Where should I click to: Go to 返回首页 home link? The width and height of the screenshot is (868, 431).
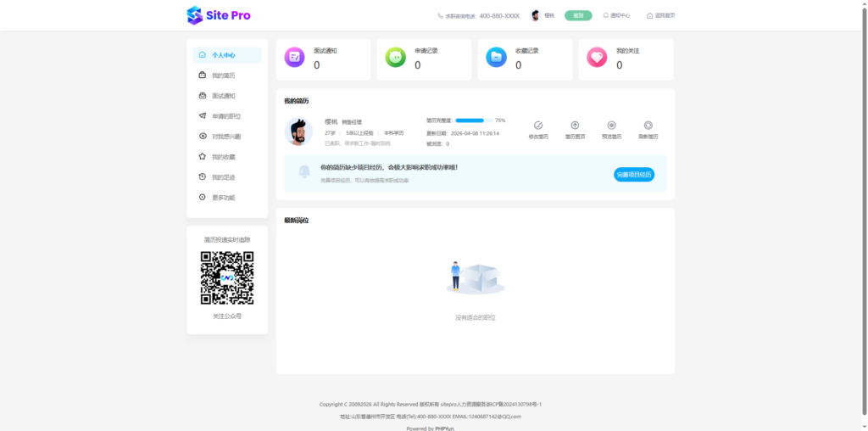click(660, 15)
